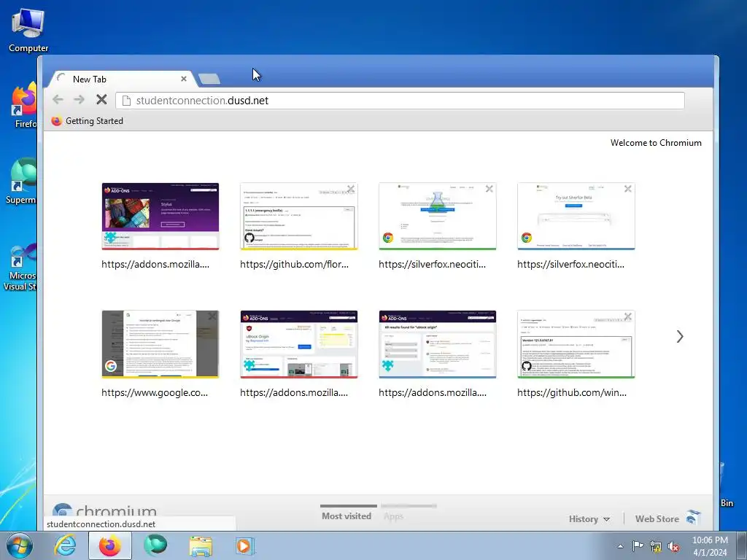Switch to the Apps section
This screenshot has height=560, width=747.
pos(393,516)
